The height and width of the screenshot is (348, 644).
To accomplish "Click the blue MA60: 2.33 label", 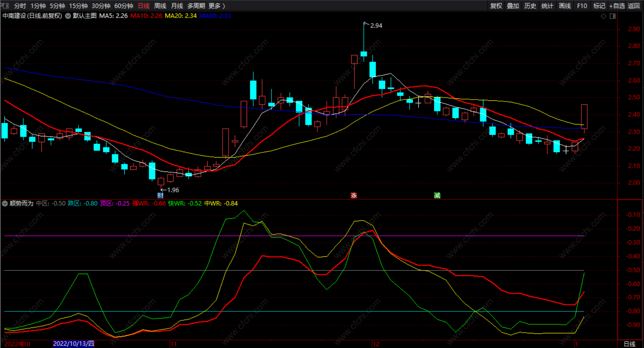I will (215, 16).
